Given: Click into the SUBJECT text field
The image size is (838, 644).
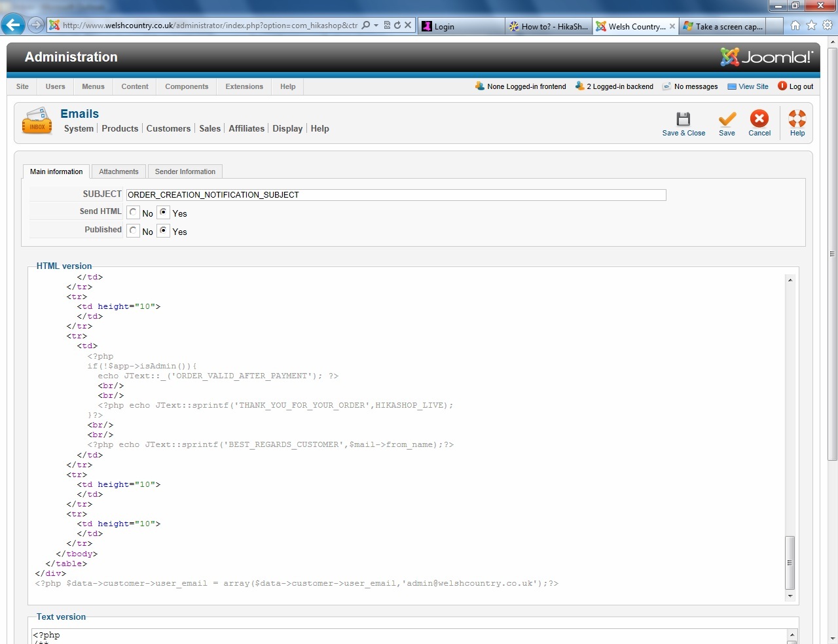Looking at the screenshot, I should click(x=395, y=195).
